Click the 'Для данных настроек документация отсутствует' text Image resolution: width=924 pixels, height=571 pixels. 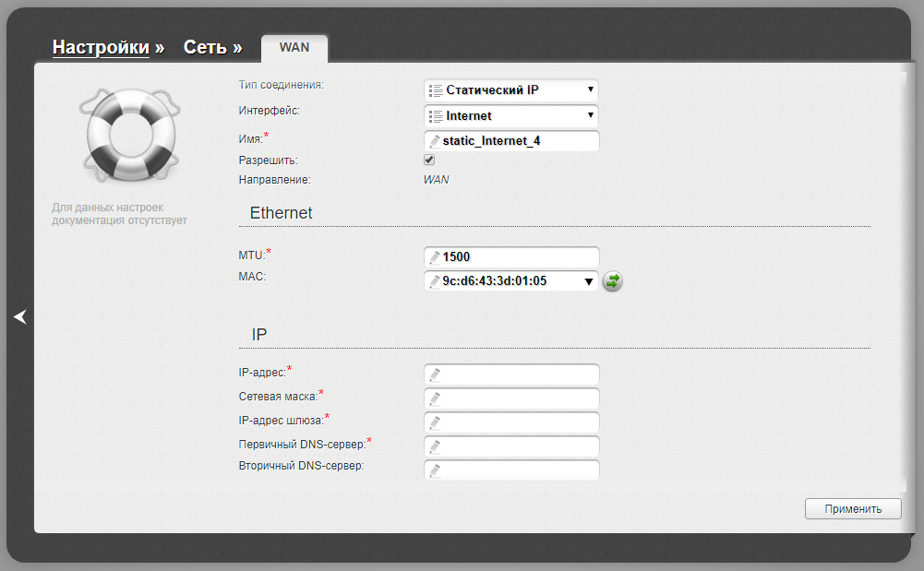[119, 214]
